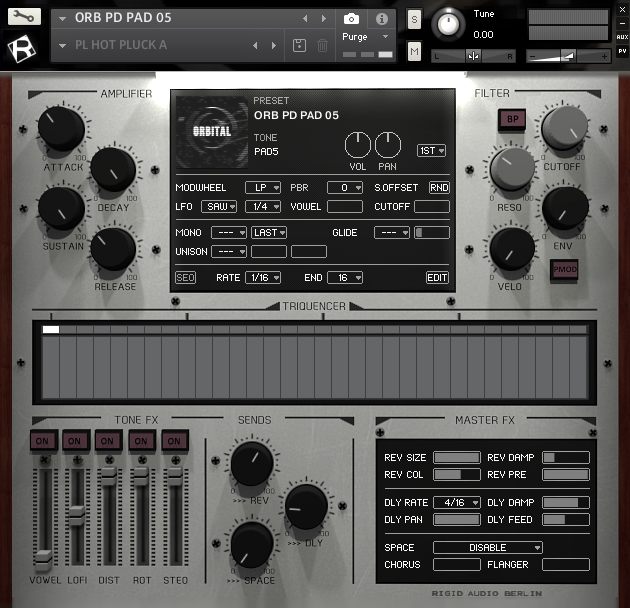630x608 pixels.
Task: Toggle the Solo S button
Action: [414, 19]
